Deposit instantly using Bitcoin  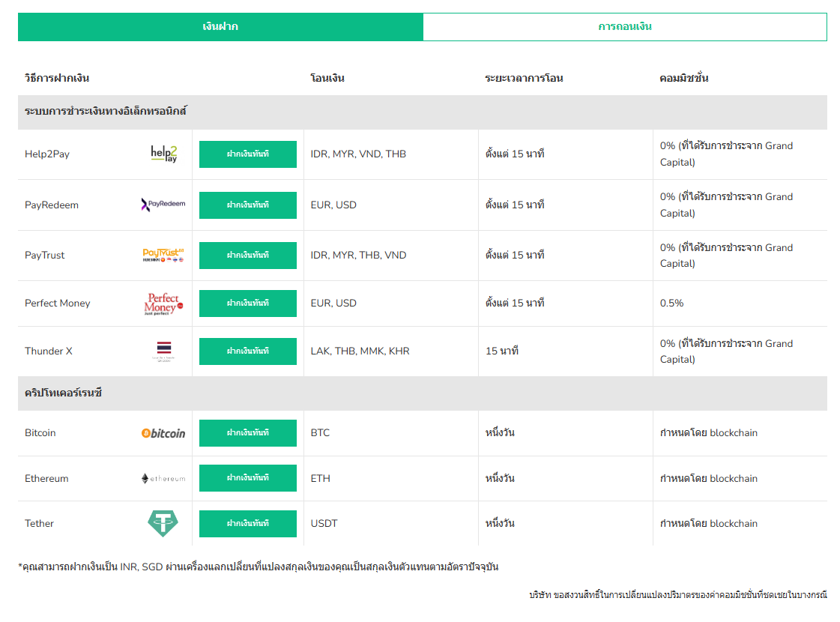247,433
